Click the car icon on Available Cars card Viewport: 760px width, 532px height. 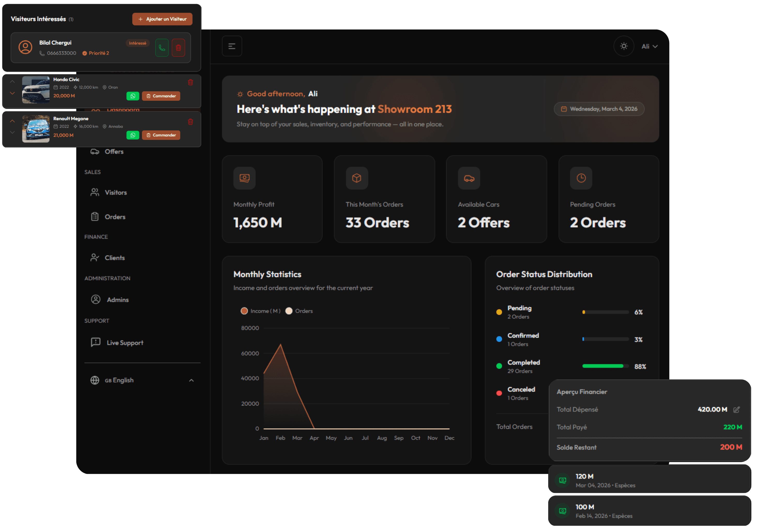point(469,178)
